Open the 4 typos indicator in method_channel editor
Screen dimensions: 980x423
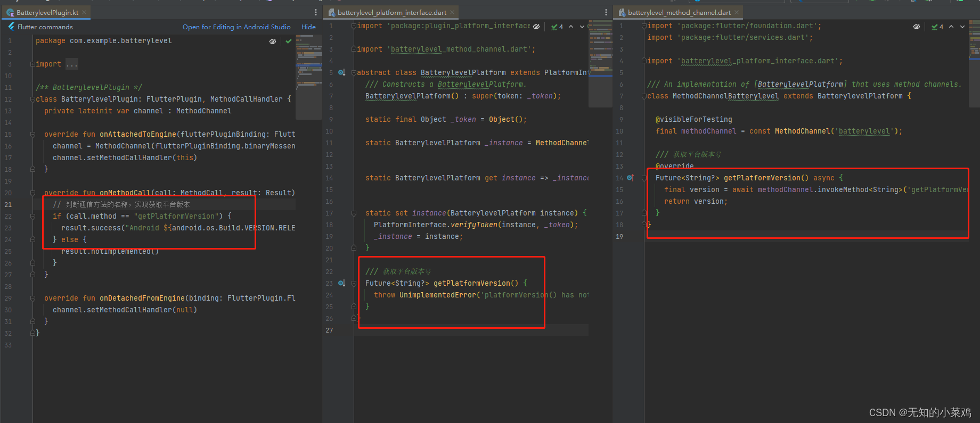(937, 27)
